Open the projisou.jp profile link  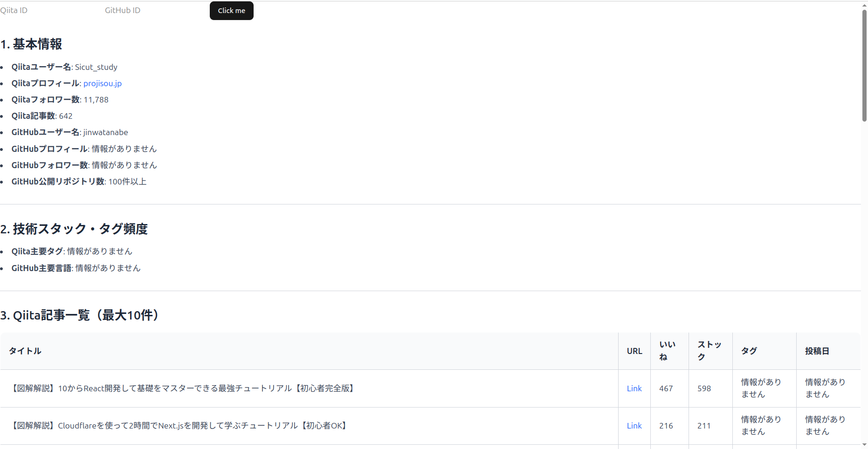click(102, 83)
